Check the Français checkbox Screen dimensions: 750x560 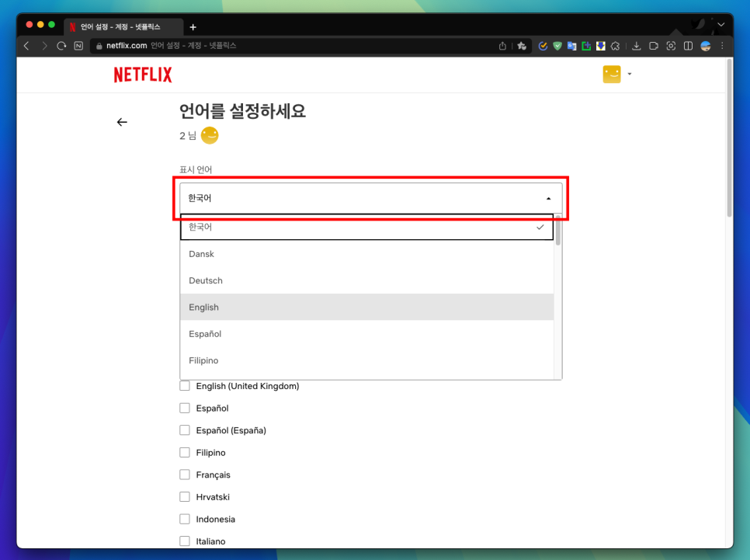click(185, 475)
